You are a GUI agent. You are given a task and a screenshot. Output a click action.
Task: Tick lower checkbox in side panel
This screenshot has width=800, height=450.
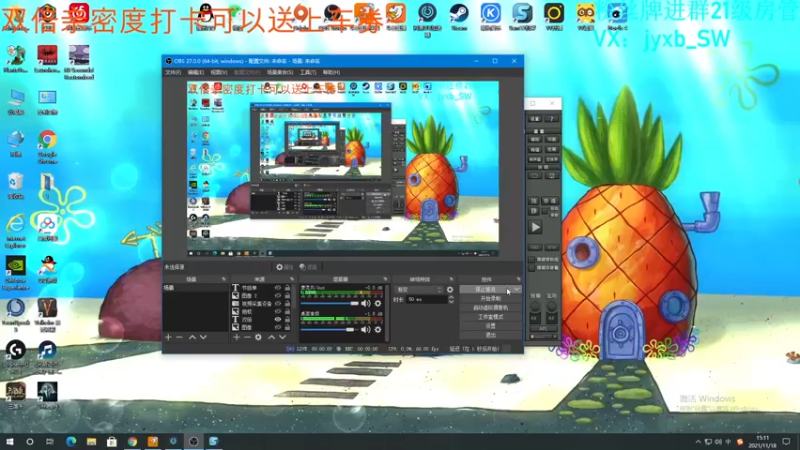pos(532,268)
